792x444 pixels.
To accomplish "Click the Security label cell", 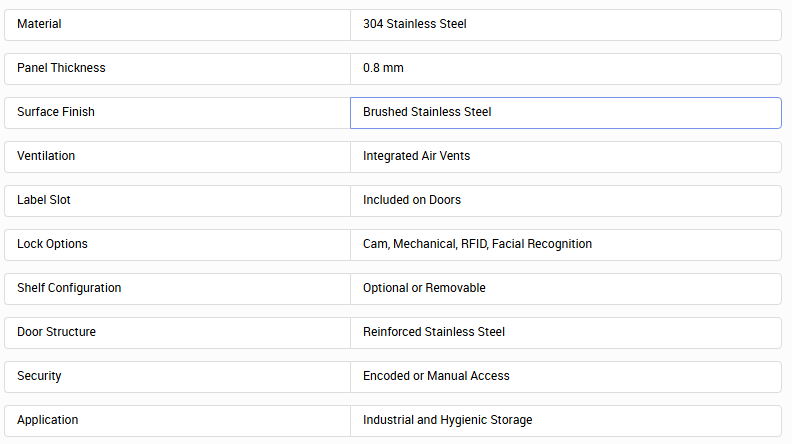I will (177, 376).
